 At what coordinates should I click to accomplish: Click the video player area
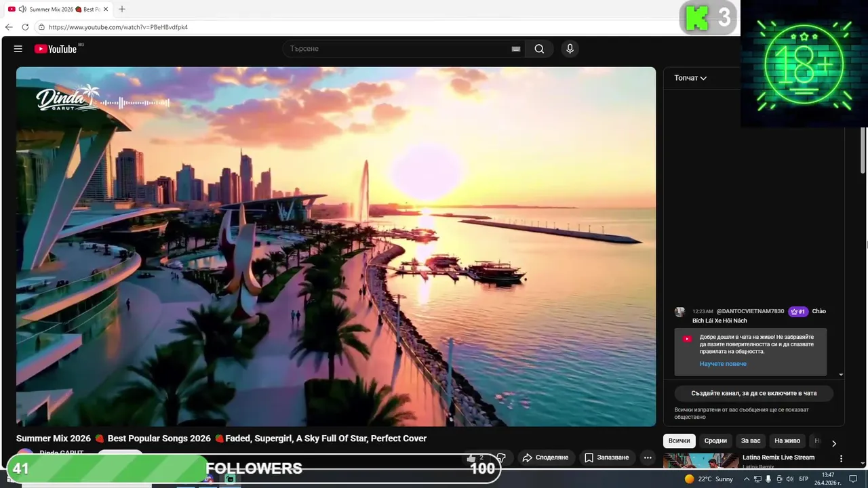pos(336,247)
